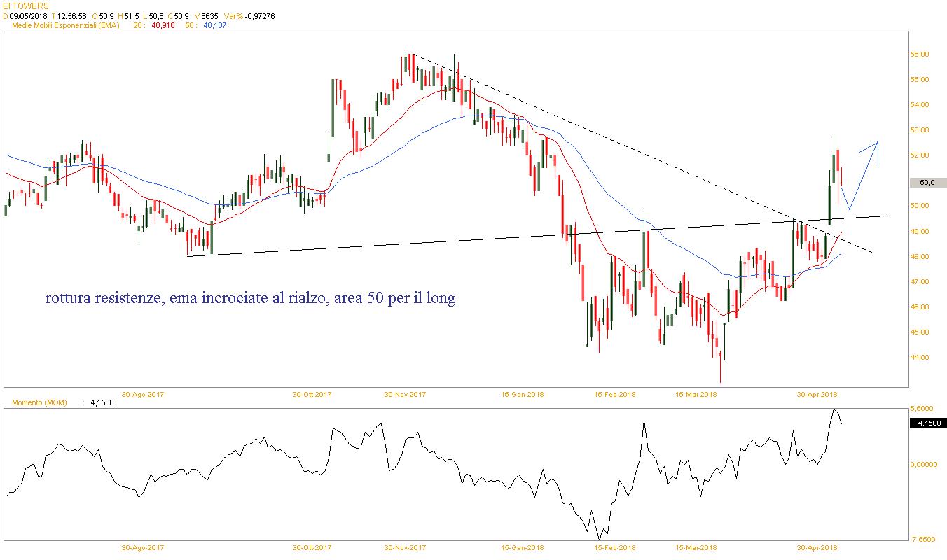Click the EMA 20 value 48,916
Viewport: 947px width, 560px height.
[163, 25]
